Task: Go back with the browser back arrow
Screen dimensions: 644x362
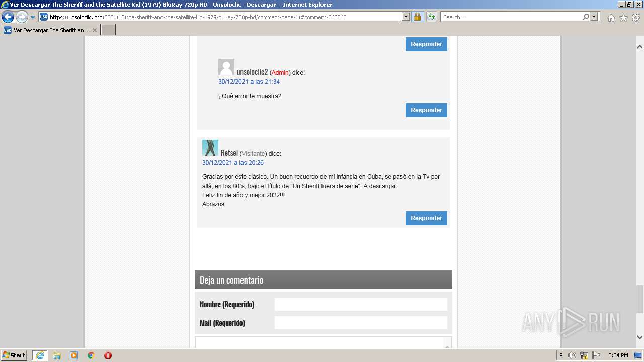Action: (8, 17)
